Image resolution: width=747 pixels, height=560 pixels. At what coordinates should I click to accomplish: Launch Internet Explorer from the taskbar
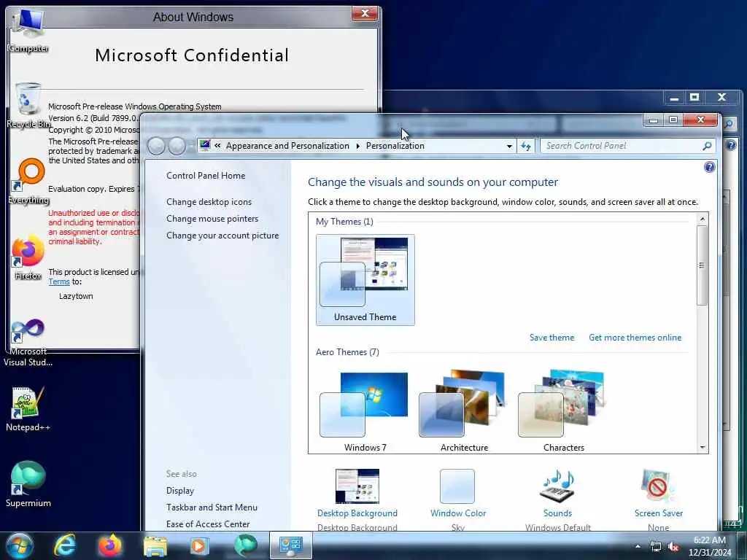tap(64, 545)
